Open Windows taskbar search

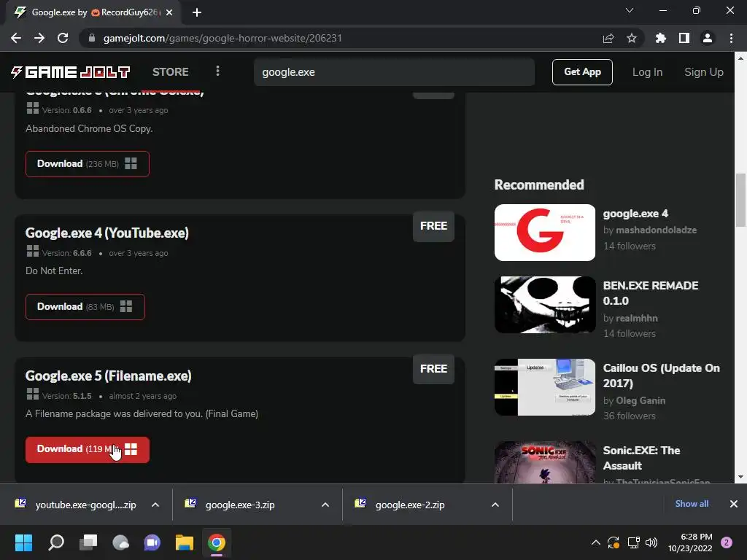click(x=56, y=542)
